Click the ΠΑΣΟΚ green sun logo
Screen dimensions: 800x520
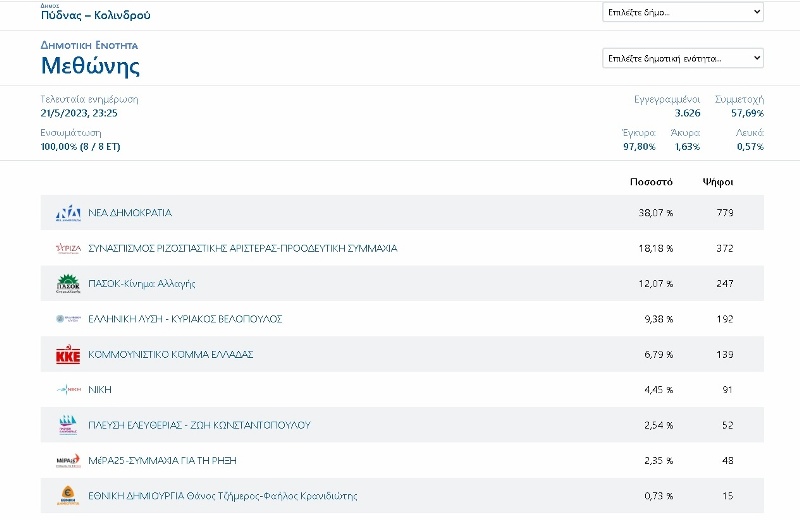68,284
